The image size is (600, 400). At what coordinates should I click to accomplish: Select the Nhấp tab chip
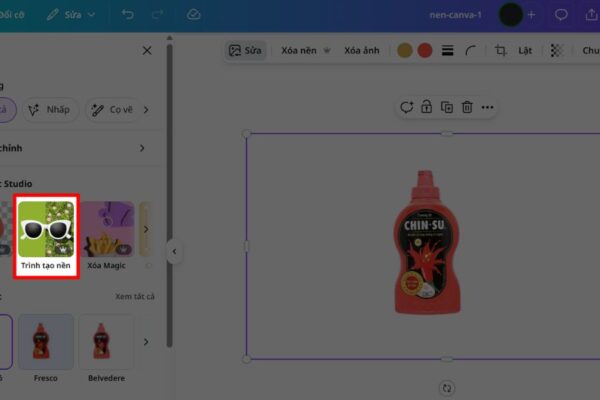[48, 109]
